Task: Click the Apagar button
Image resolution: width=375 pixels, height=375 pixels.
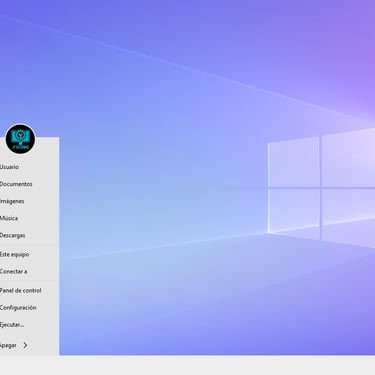Action: point(8,345)
